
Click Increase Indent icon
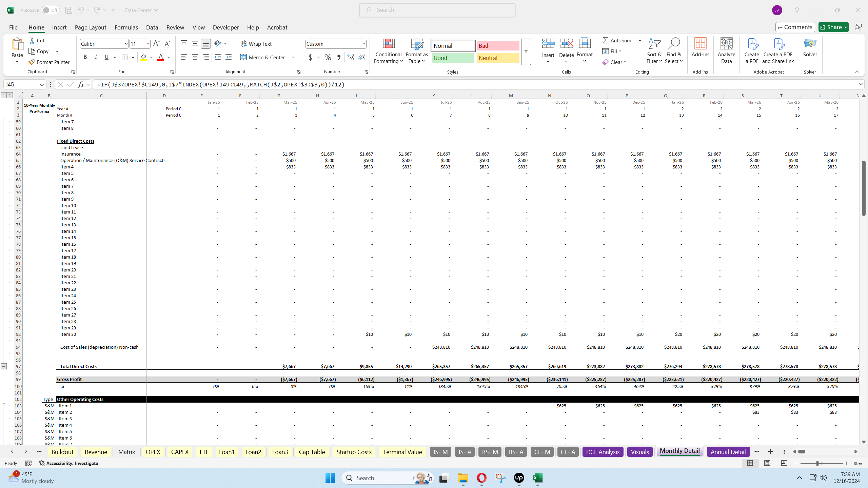coord(229,57)
